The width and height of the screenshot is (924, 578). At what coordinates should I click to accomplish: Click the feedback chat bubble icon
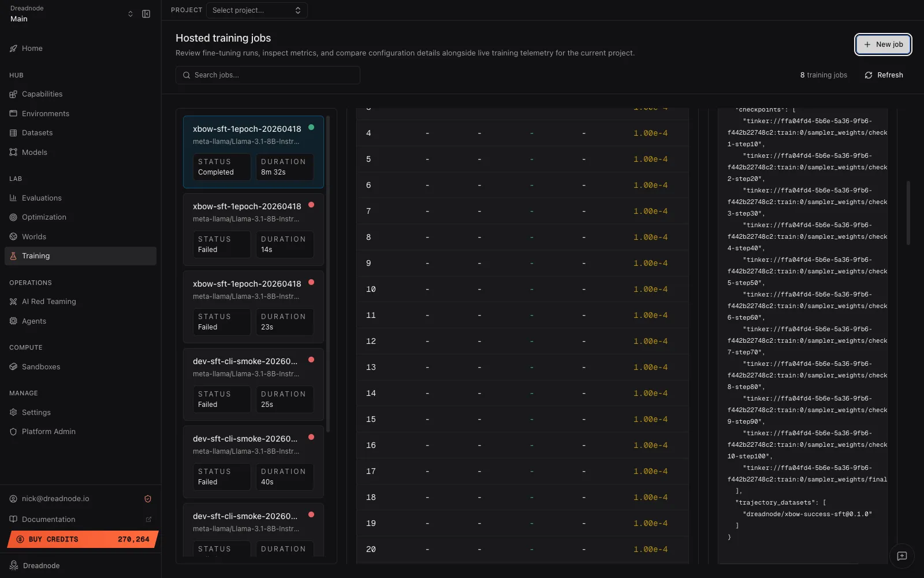coord(901,557)
